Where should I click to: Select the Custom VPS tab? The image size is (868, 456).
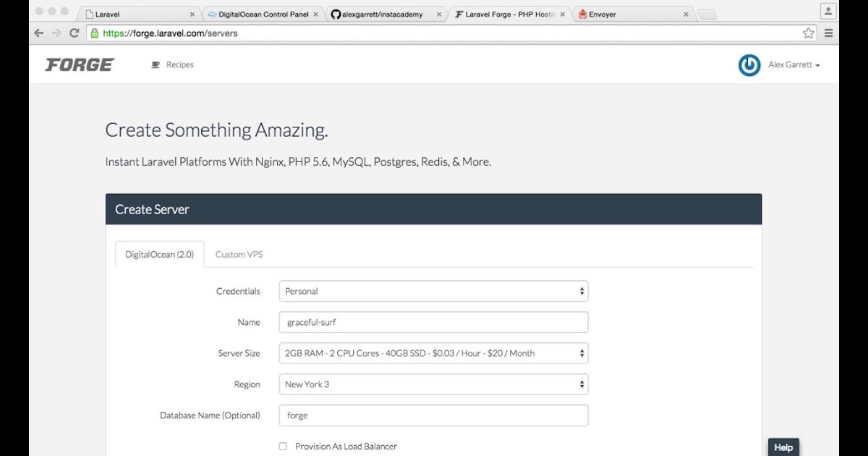(x=239, y=255)
